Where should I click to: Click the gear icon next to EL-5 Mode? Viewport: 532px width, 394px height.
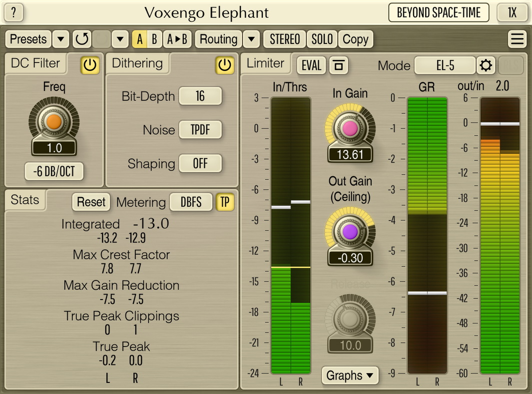pos(486,65)
